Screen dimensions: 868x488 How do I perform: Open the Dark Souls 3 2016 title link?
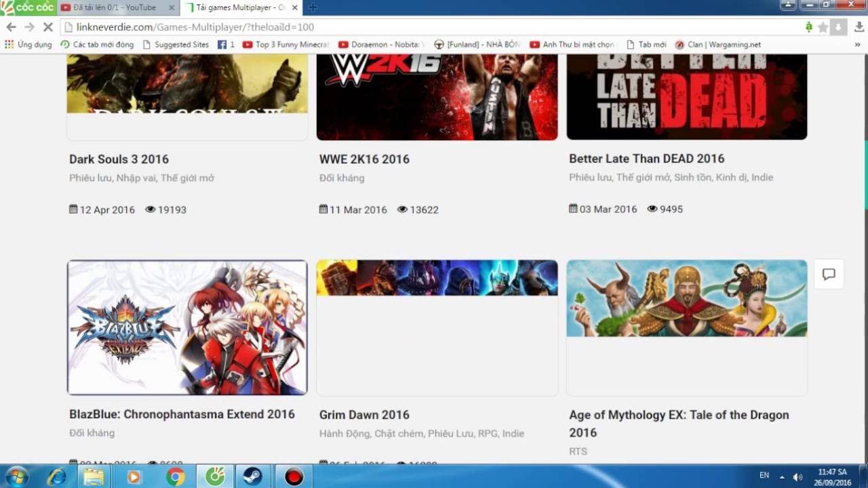point(119,159)
